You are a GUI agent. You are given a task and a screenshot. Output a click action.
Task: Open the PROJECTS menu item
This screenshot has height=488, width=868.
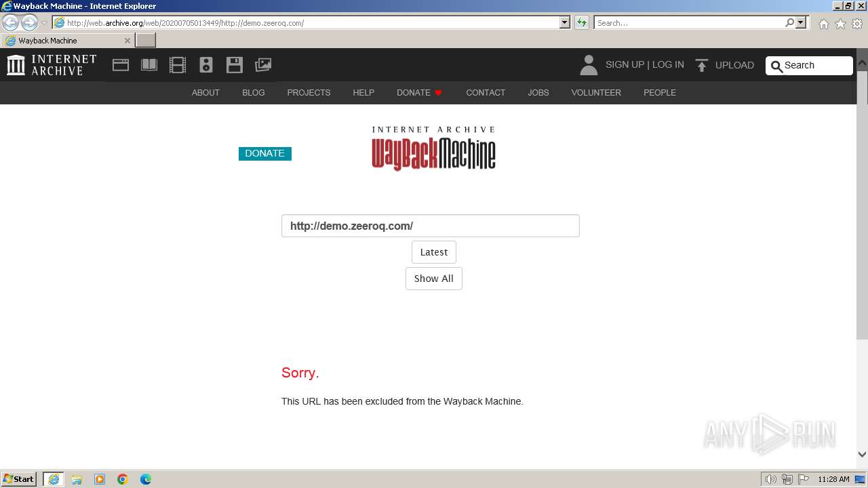click(x=309, y=92)
